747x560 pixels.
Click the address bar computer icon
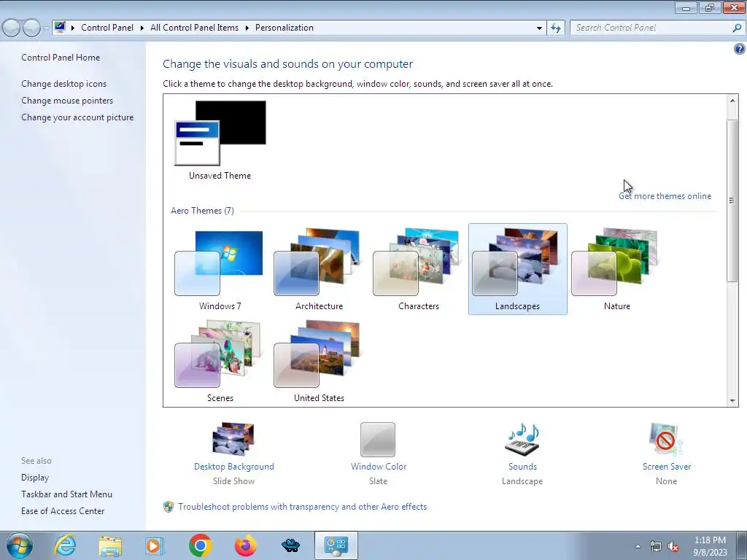(60, 27)
